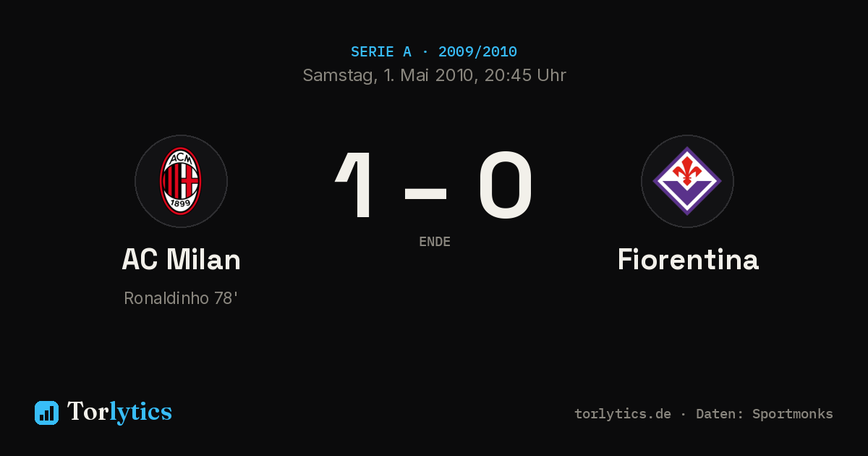Click the Daten: Sportmonks credit

765,414
